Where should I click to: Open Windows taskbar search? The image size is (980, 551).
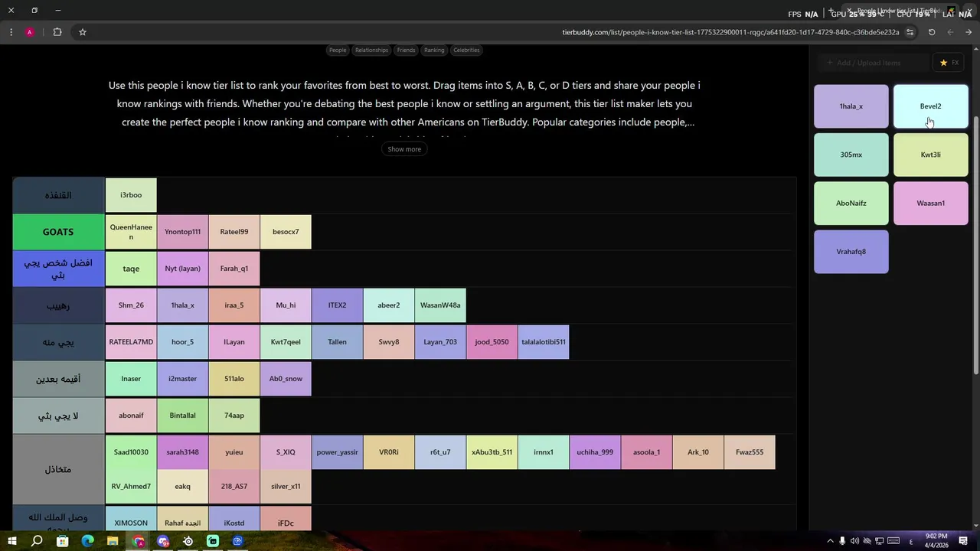37,541
